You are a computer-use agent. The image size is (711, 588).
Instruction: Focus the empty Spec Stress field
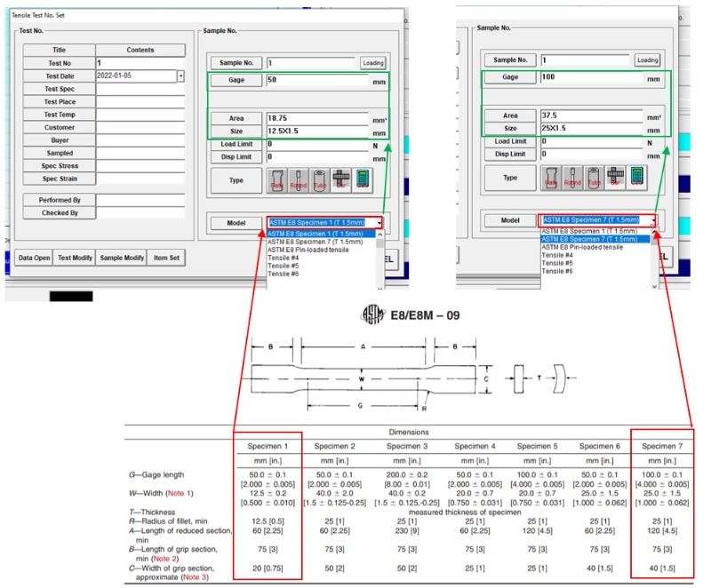tap(140, 166)
